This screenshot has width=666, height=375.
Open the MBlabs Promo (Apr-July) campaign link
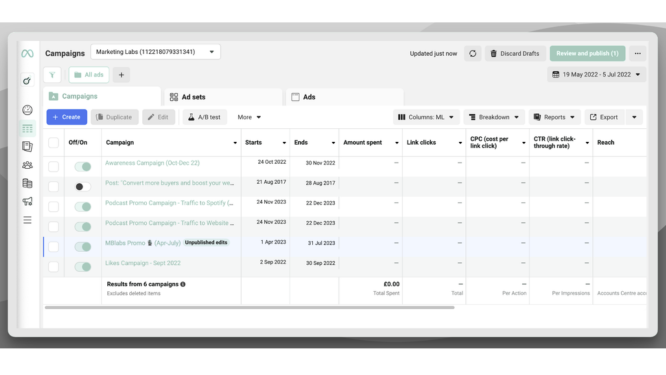[143, 243]
